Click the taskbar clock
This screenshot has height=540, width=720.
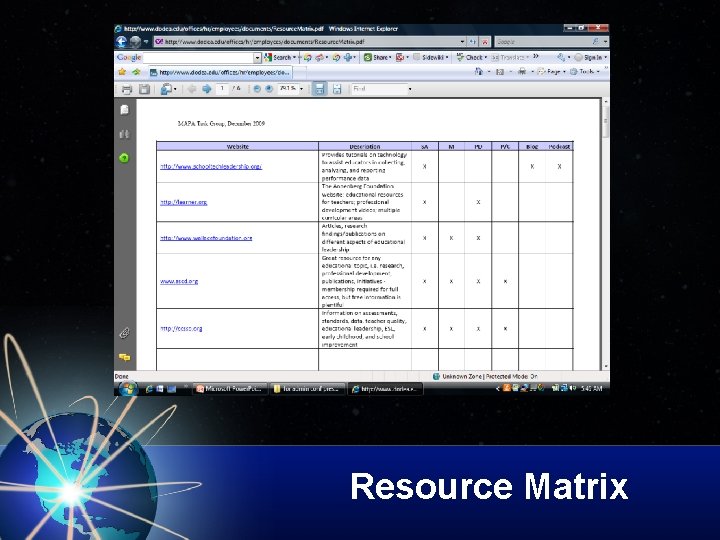[x=591, y=389]
